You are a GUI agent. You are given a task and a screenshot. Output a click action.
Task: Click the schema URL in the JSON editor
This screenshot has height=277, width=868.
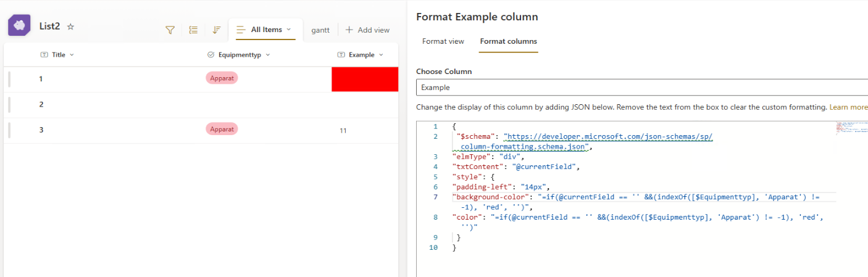click(608, 136)
